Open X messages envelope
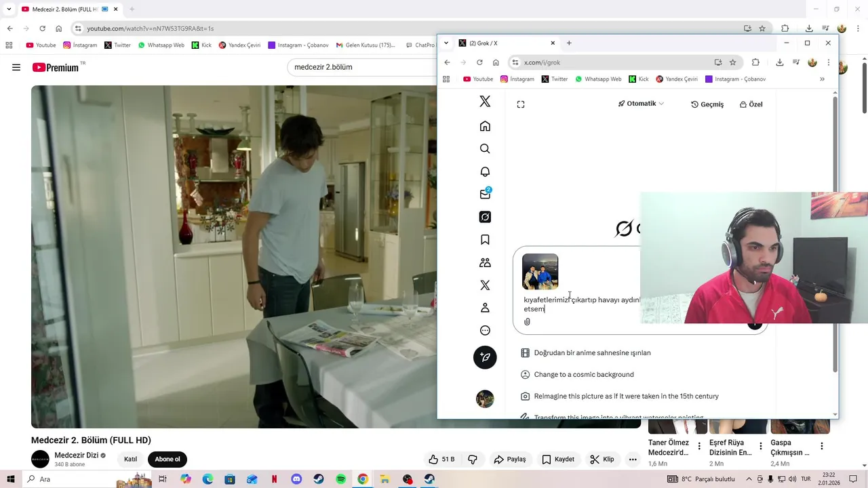Viewport: 868px width, 488px height. point(485,194)
